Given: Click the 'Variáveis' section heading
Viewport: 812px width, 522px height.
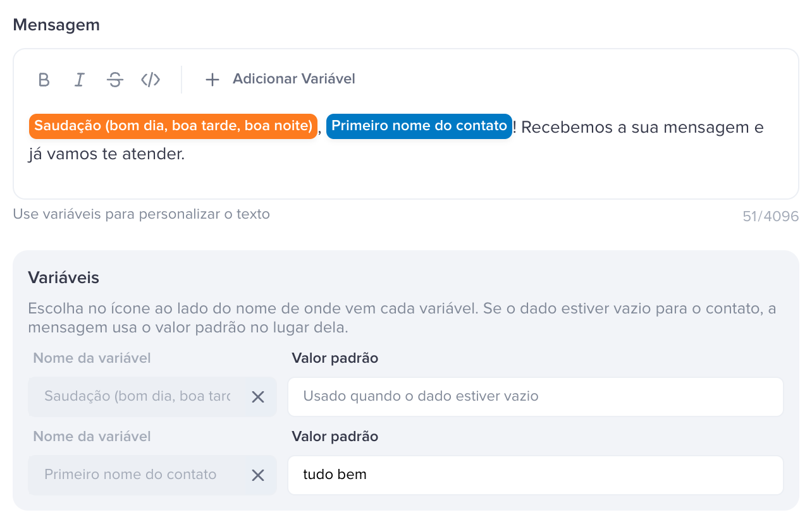Looking at the screenshot, I should click(64, 277).
